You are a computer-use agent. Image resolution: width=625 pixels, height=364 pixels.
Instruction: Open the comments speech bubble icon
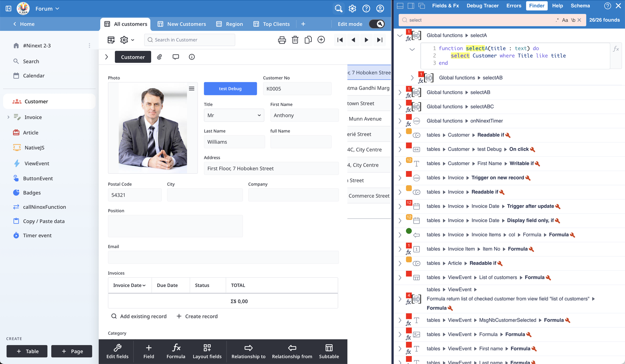point(176,57)
